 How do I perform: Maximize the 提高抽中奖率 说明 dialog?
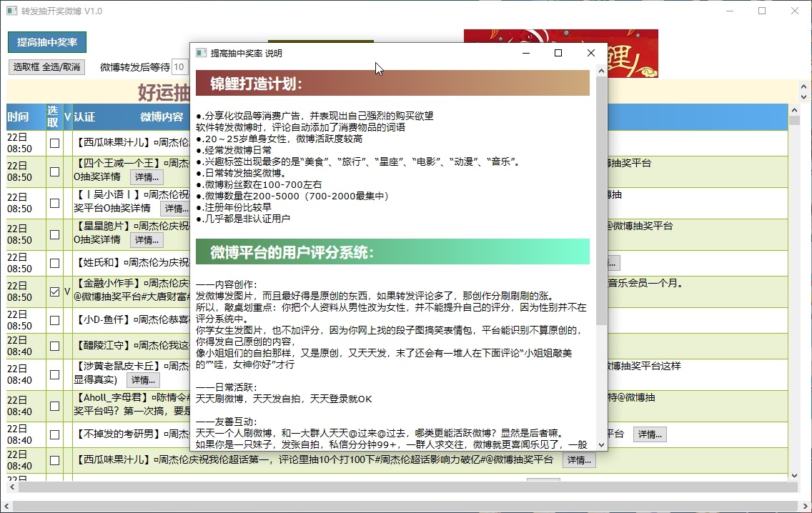point(558,53)
